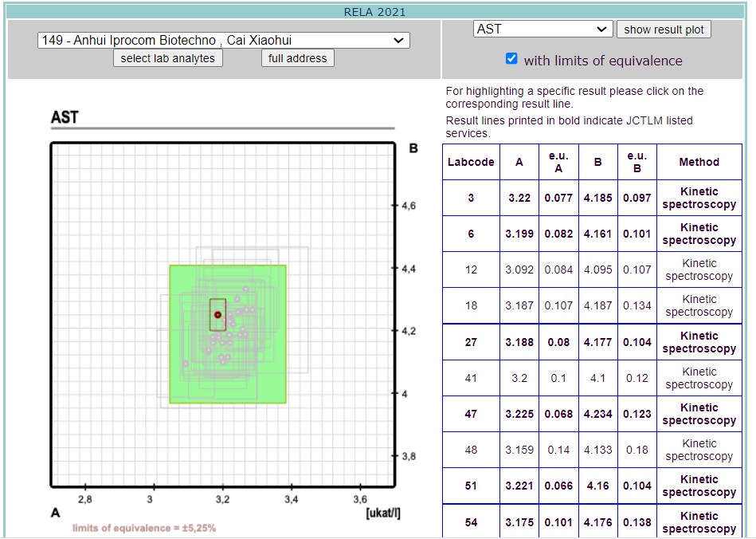Click the labcode 41 result row

tap(471, 378)
